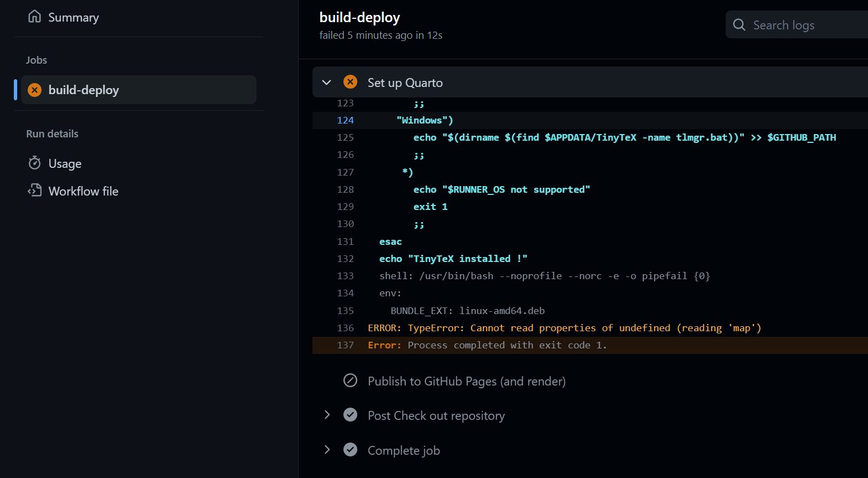
Task: Collapse the Set up Quarto step
Action: (x=326, y=83)
